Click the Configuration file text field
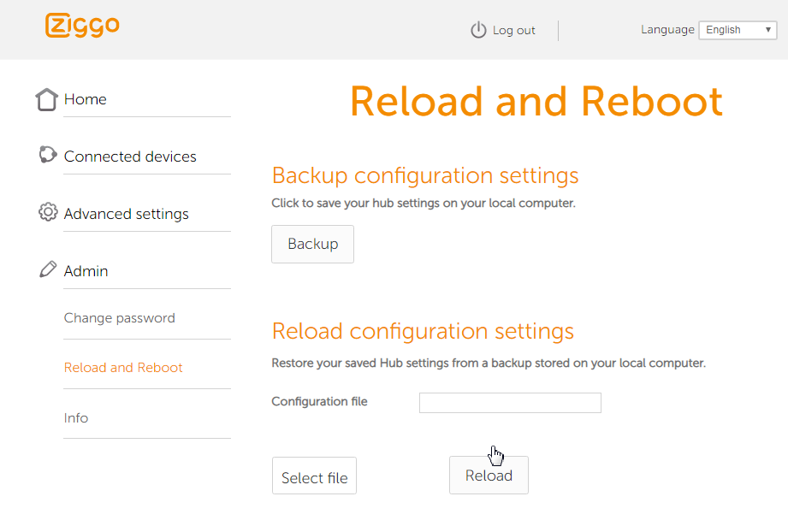788x532 pixels. tap(510, 403)
